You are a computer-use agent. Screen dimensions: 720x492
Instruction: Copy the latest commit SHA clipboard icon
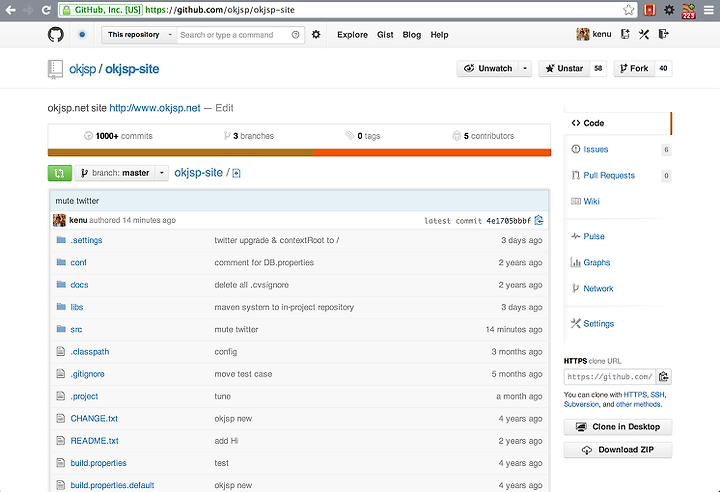point(539,221)
